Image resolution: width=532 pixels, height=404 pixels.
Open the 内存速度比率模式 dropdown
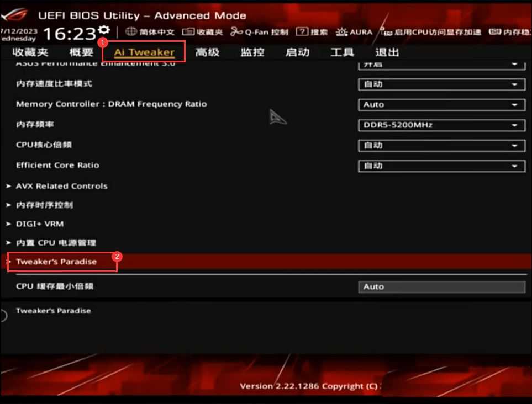click(x=441, y=84)
